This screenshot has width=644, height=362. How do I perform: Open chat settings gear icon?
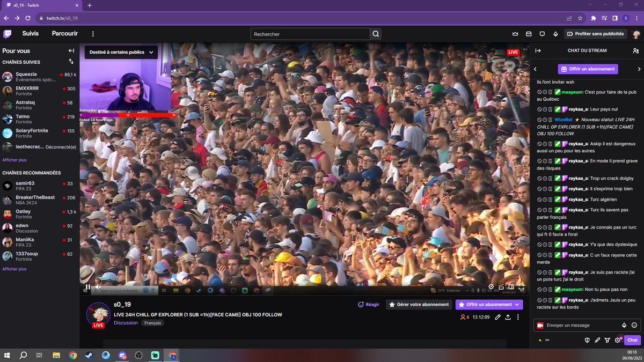(x=618, y=340)
